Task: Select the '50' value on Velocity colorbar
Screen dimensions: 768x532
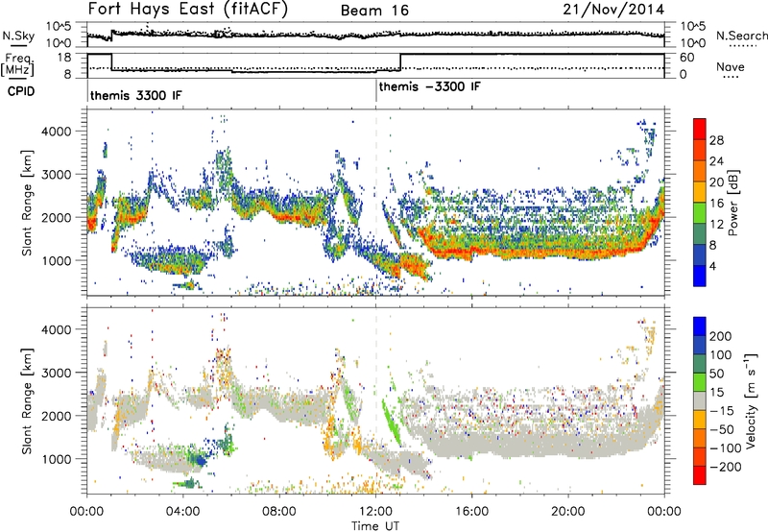Action: pos(716,374)
